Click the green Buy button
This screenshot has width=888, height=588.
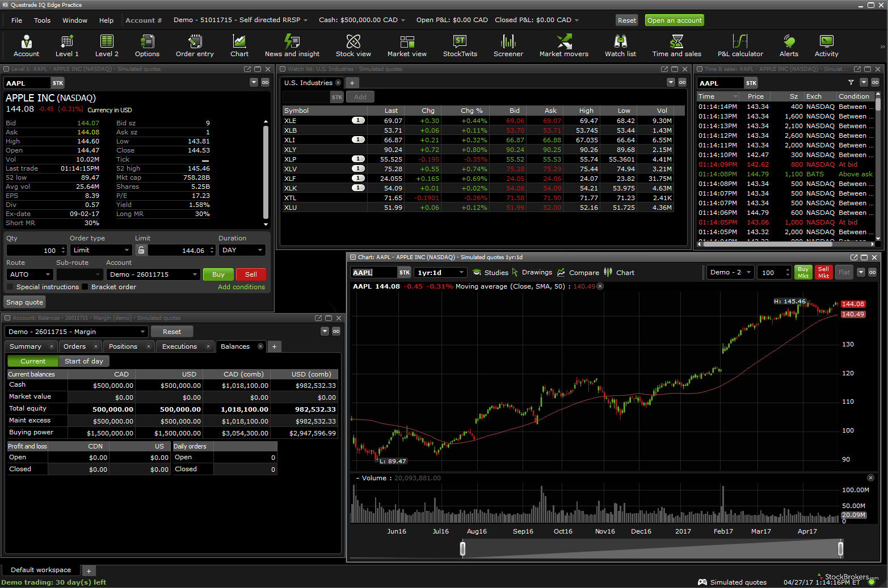pyautogui.click(x=218, y=274)
